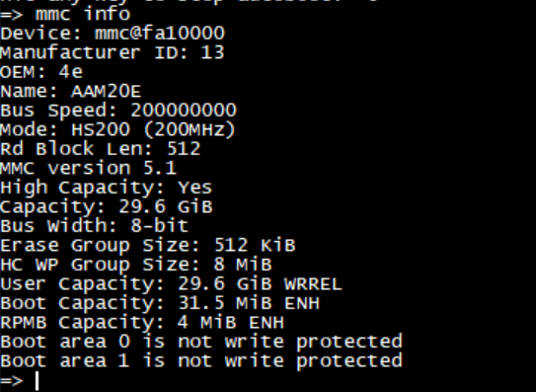This screenshot has height=392, width=536.
Task: Click the OEM value 4e
Action: click(71, 72)
